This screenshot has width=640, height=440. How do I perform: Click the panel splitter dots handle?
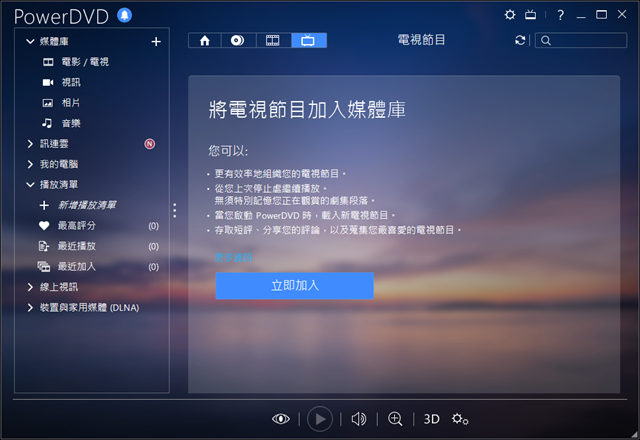point(175,210)
